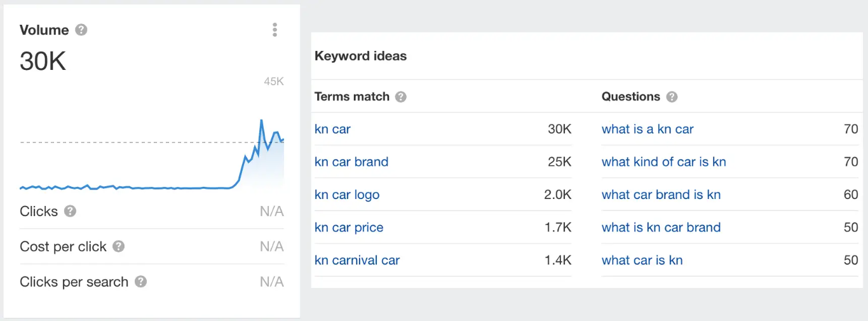868x321 pixels.
Task: Open 'what car is kn' question
Action: point(642,261)
